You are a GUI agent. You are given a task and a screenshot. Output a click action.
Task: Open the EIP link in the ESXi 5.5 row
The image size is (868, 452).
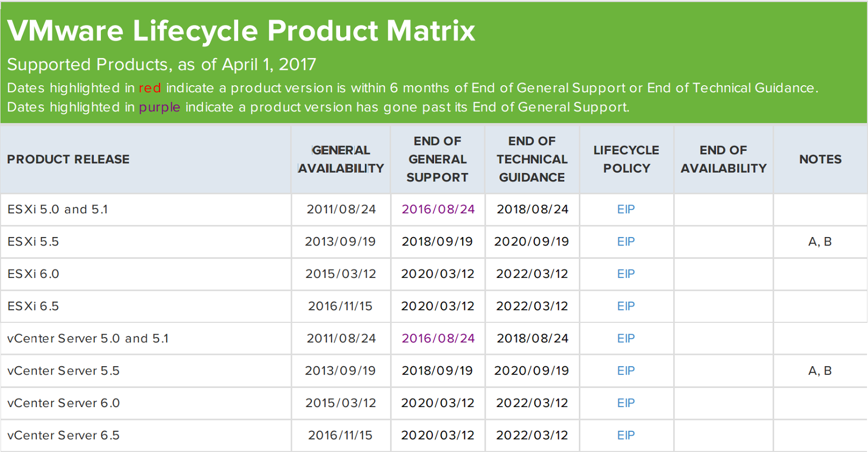626,241
